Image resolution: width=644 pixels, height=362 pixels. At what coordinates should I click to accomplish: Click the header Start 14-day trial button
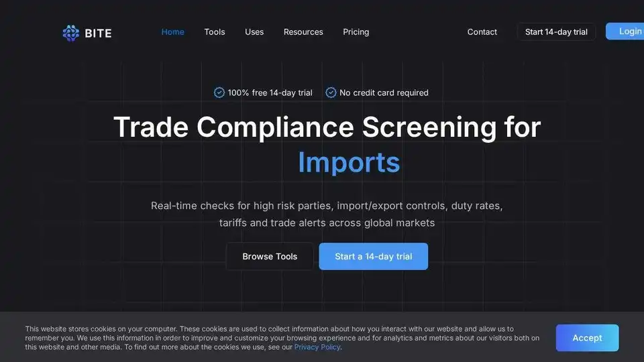pyautogui.click(x=556, y=32)
